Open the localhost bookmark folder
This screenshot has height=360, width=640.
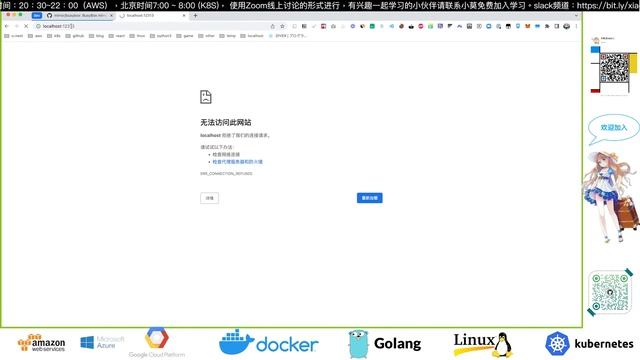pos(252,36)
